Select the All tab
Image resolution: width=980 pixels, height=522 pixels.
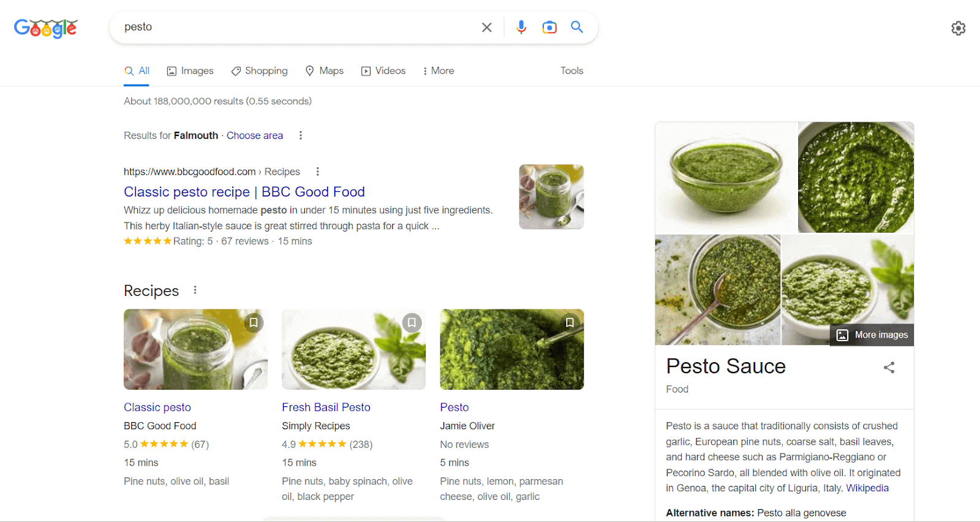(137, 71)
